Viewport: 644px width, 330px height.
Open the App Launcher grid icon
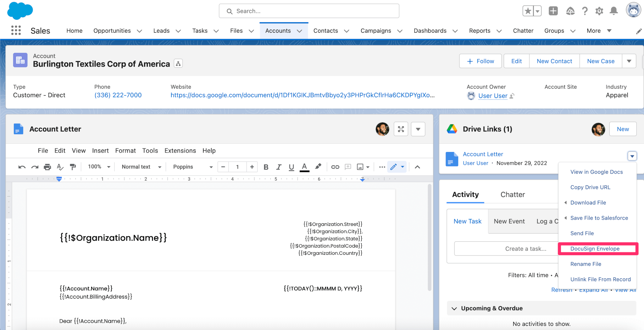(16, 31)
